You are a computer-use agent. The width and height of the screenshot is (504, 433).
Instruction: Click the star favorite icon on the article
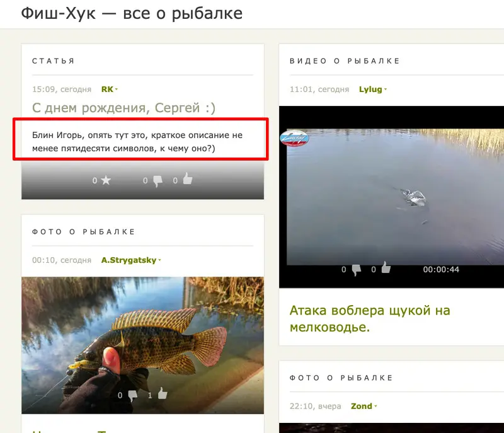coord(106,180)
